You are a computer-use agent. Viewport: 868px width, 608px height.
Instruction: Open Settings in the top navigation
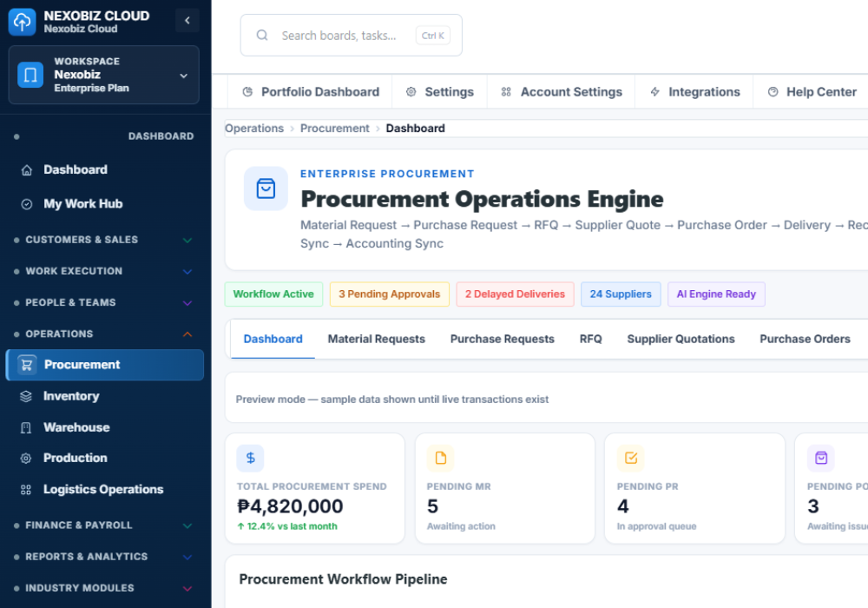point(440,92)
